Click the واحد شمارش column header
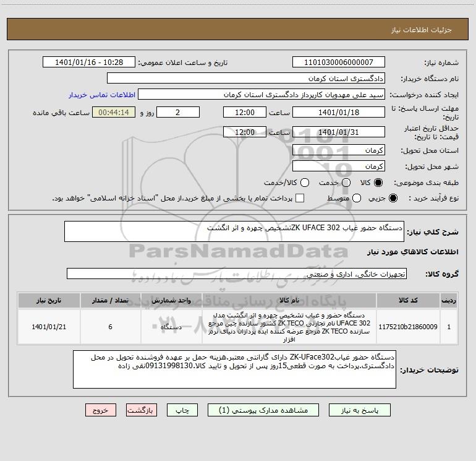The height and width of the screenshot is (461, 476). click(171, 300)
